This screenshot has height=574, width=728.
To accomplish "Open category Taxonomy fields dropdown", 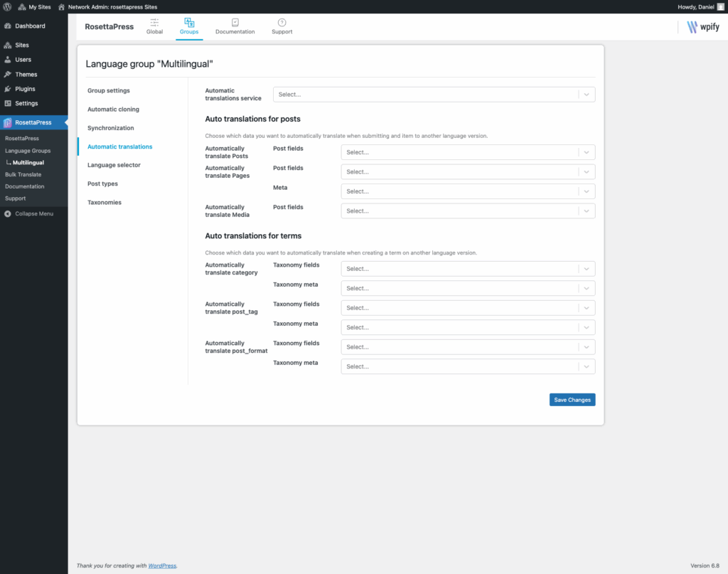I will point(468,269).
